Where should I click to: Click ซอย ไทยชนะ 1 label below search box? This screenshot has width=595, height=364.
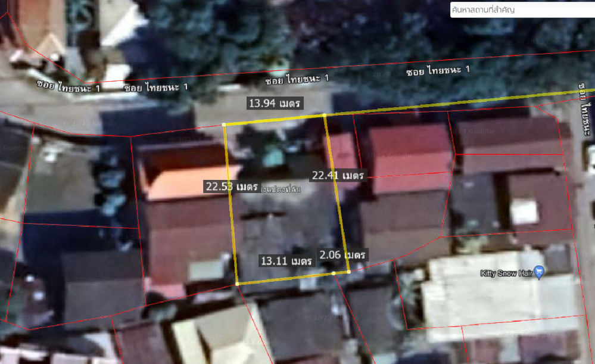[437, 71]
